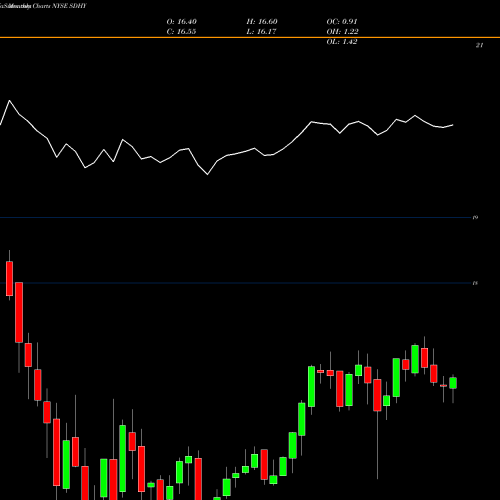
Task: Click the high price value 'H: 16.60'
Action: [262, 22]
